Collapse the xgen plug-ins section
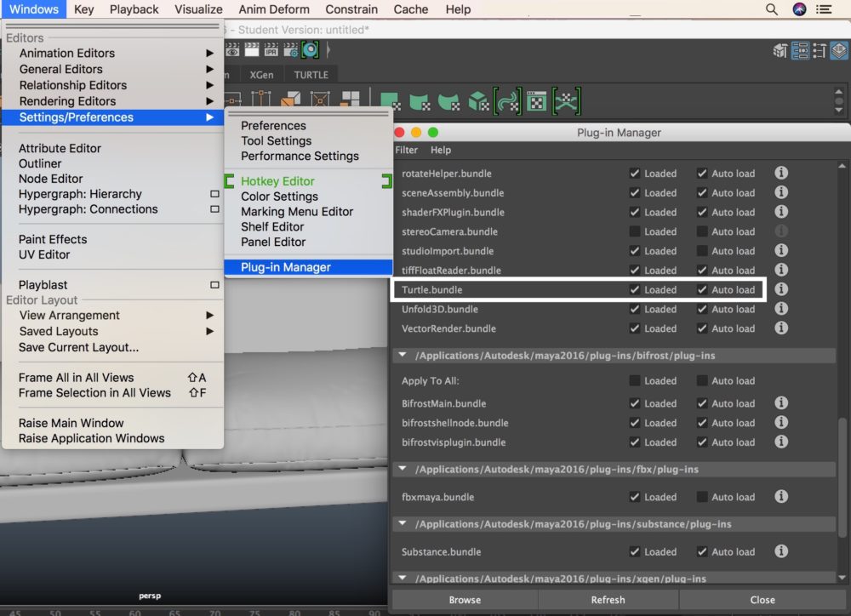The width and height of the screenshot is (851, 616). [403, 578]
